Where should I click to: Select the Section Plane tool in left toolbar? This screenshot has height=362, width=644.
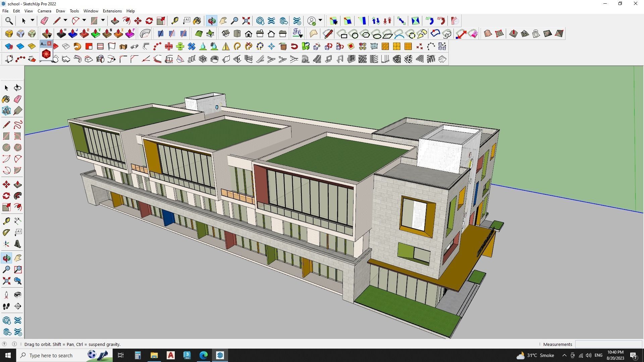[x=18, y=306]
